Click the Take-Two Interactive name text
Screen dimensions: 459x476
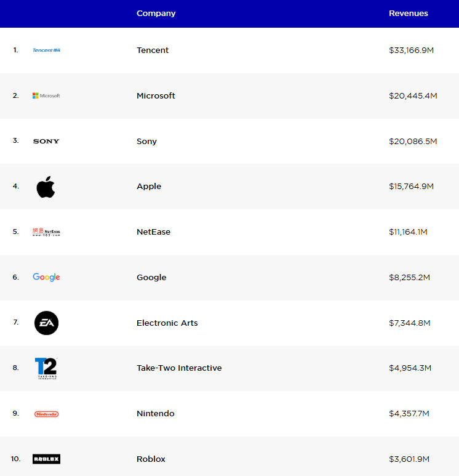(x=179, y=368)
